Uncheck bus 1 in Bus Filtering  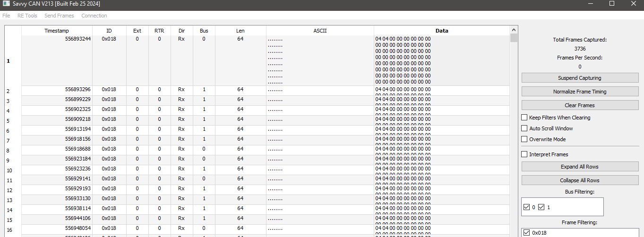(x=541, y=207)
